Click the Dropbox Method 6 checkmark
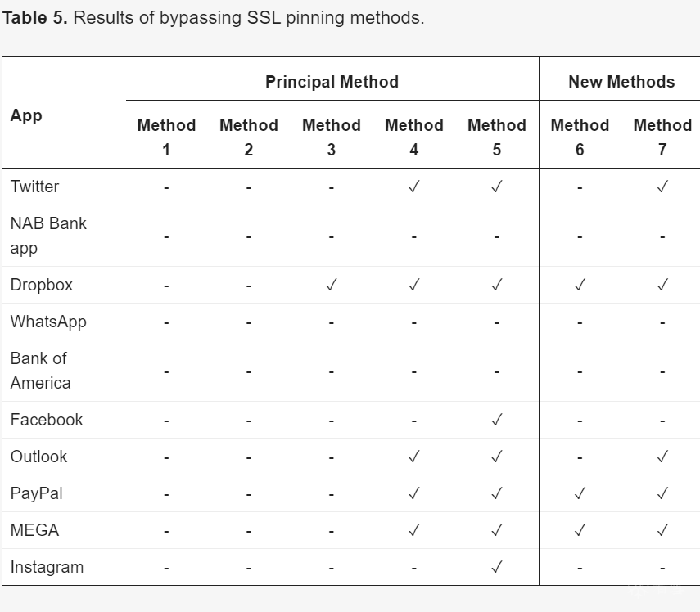 pyautogui.click(x=580, y=285)
